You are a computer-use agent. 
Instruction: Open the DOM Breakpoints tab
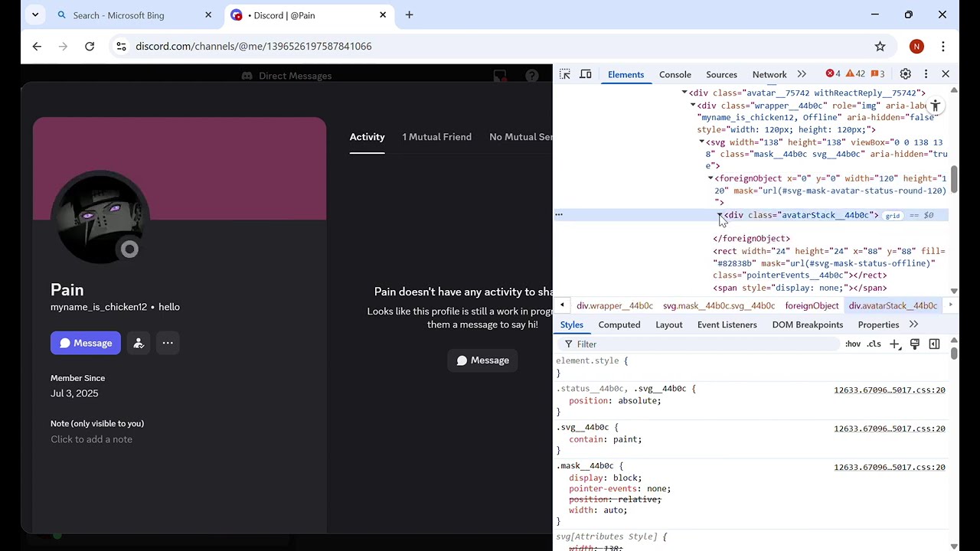point(808,324)
